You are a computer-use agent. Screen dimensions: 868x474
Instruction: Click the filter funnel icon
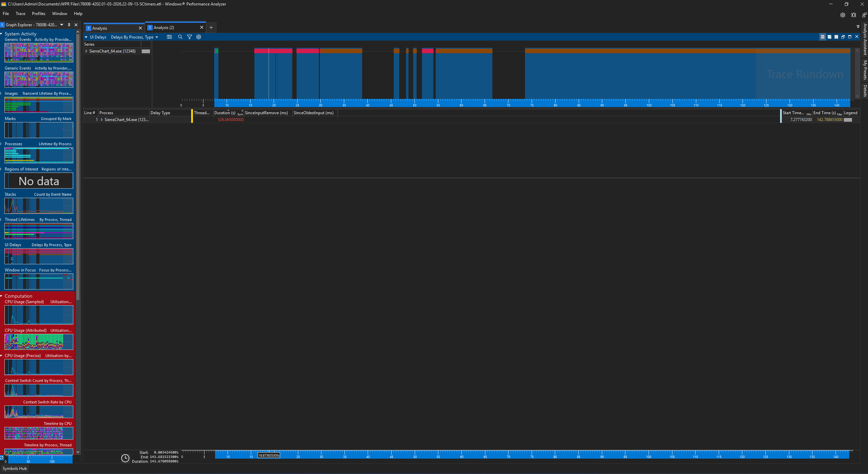(x=189, y=37)
